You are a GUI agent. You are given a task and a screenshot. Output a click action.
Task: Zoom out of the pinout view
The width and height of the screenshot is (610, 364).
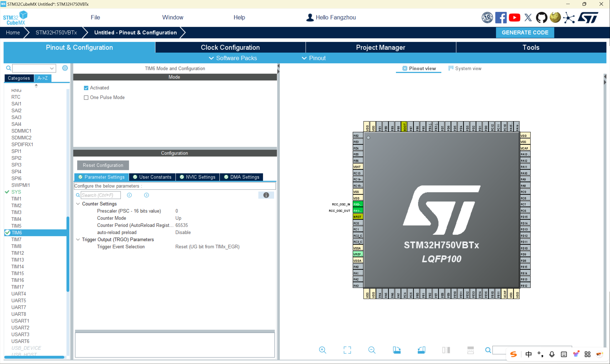372,350
